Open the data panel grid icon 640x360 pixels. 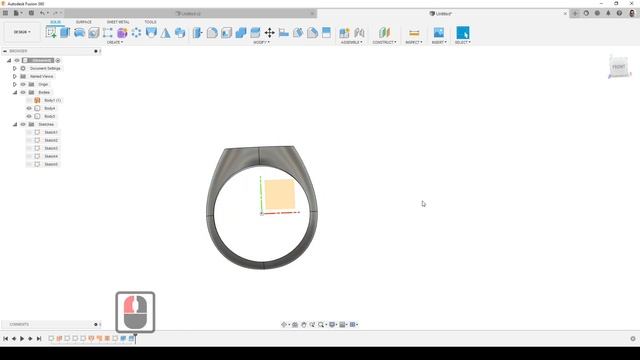pyautogui.click(x=5, y=13)
